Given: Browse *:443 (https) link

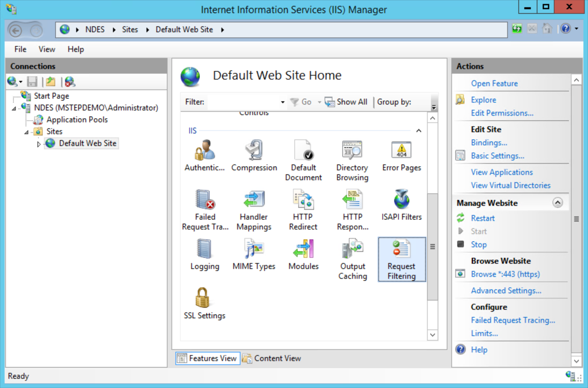Looking at the screenshot, I should [x=505, y=274].
